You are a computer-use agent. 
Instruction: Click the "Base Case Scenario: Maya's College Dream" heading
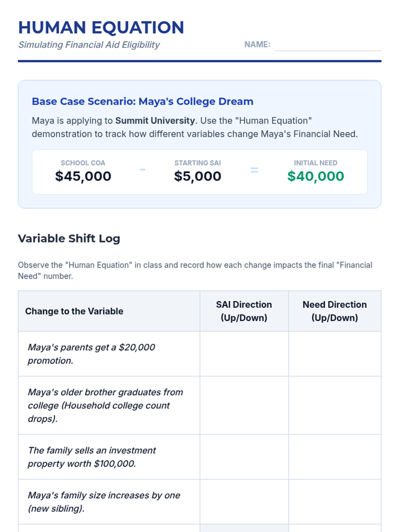click(x=142, y=101)
